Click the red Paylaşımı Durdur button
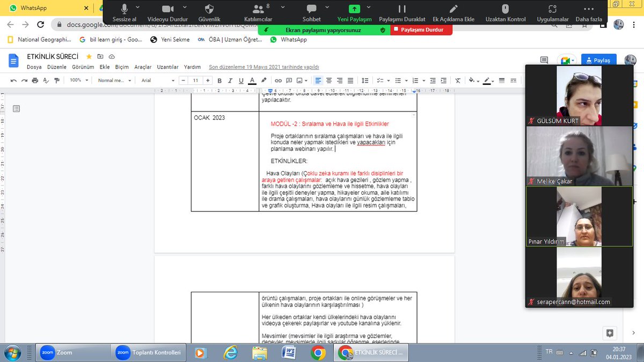 (421, 30)
